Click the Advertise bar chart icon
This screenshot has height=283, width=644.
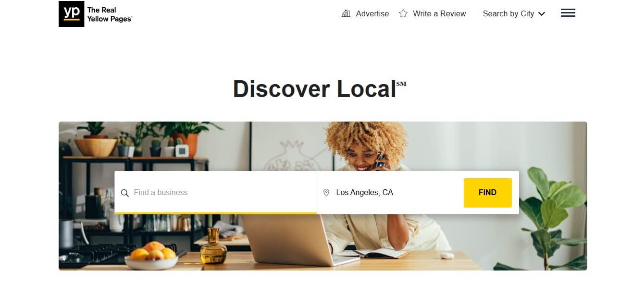coord(346,13)
